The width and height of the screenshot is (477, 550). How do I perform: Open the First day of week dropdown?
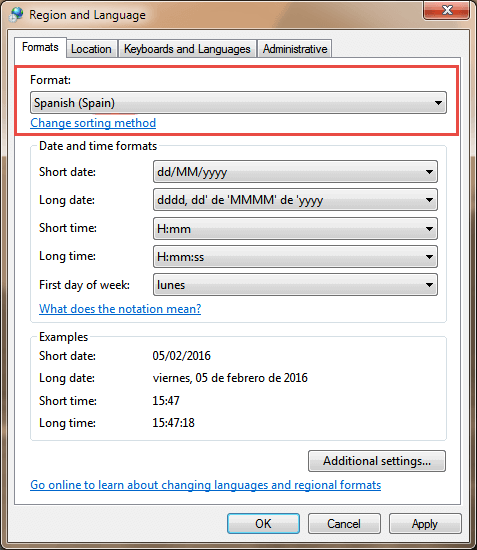click(295, 285)
